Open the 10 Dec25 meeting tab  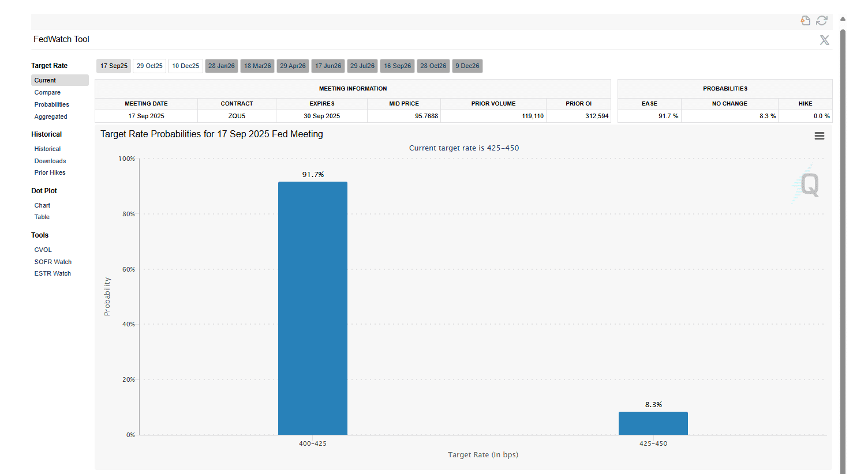pyautogui.click(x=185, y=66)
